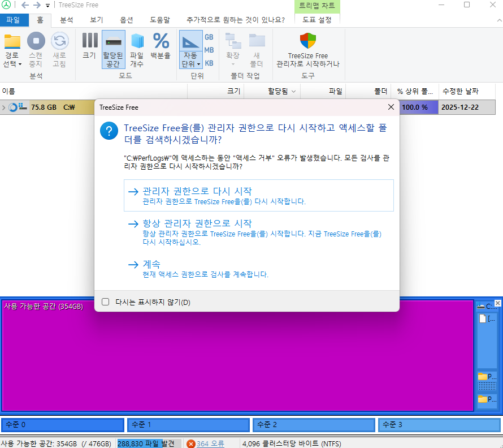503x448 pixels.
Task: Click the 수준 0 legend swatch
Action: click(63, 425)
